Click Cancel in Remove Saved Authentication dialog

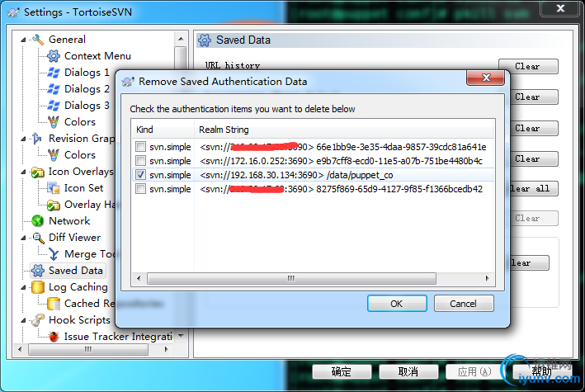coord(464,304)
